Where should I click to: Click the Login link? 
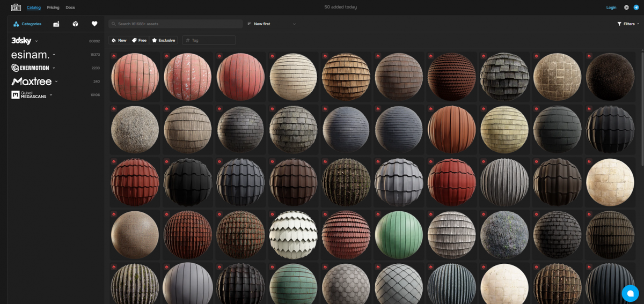[611, 8]
